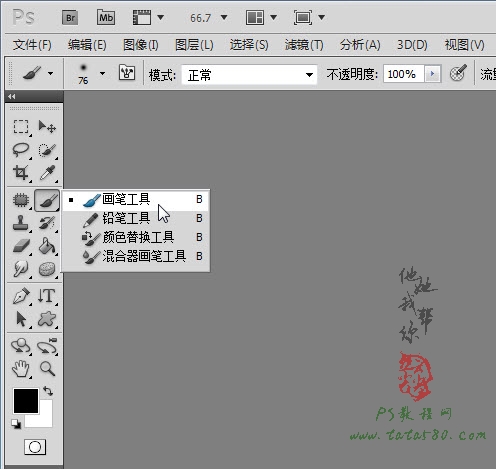The width and height of the screenshot is (496, 469).
Task: Open the brush preset picker arrow
Action: pos(103,73)
